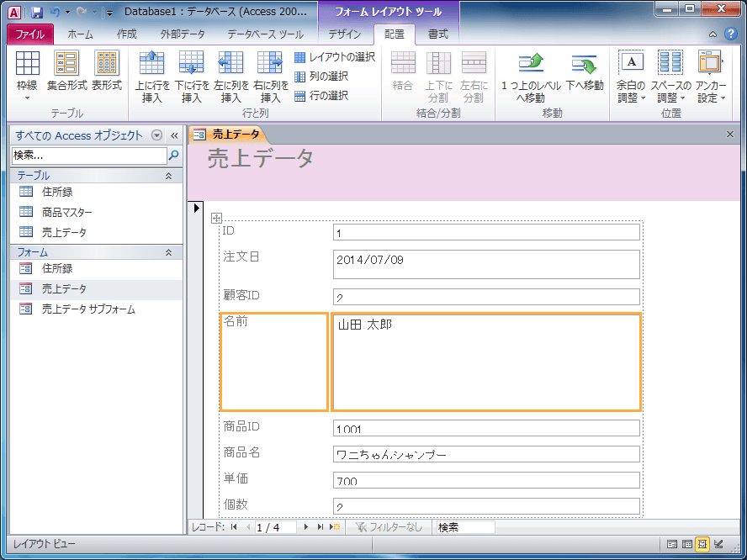The image size is (747, 560).
Task: Open アンカー設定 anchoring dropdown
Action: (x=711, y=77)
